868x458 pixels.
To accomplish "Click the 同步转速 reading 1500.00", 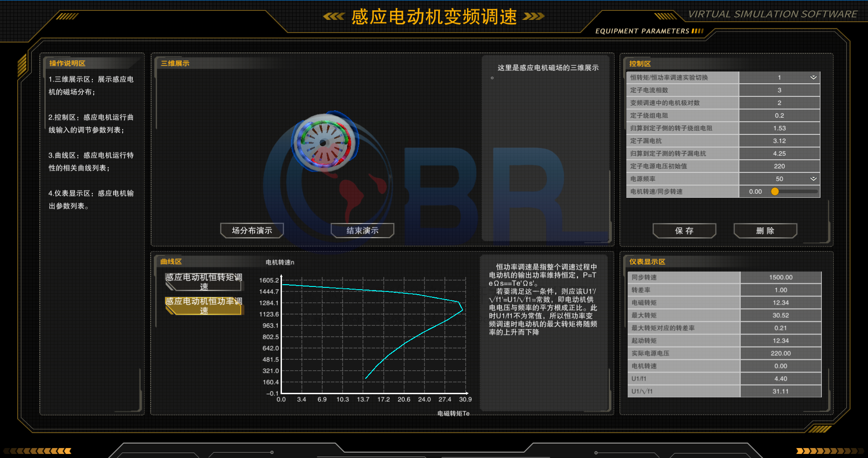I will (781, 277).
